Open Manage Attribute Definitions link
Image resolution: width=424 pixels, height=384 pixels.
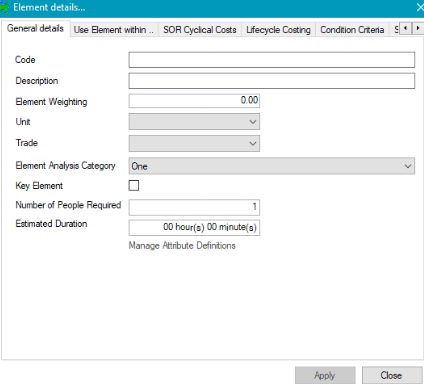tap(182, 246)
